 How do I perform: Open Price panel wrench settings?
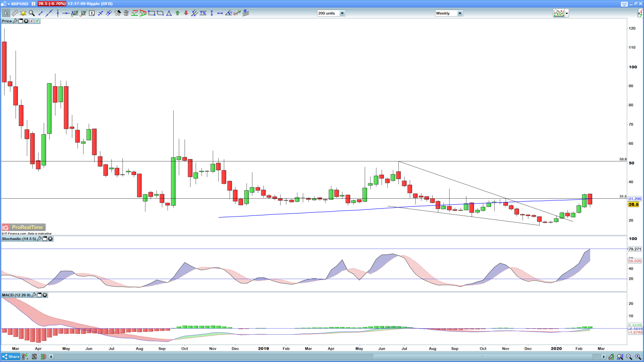(x=15, y=21)
